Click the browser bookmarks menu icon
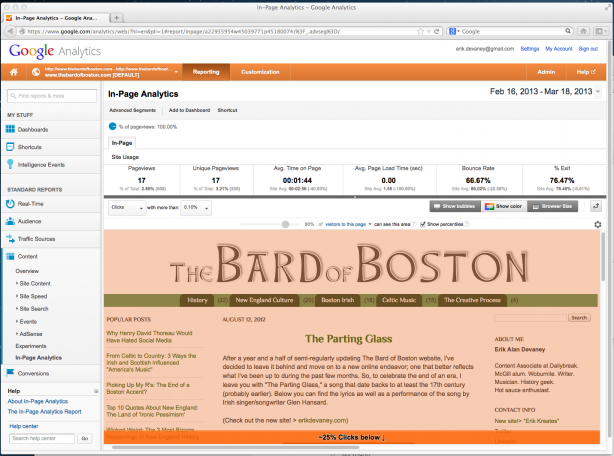Screen dimensions: 614x456 click(x=599, y=31)
